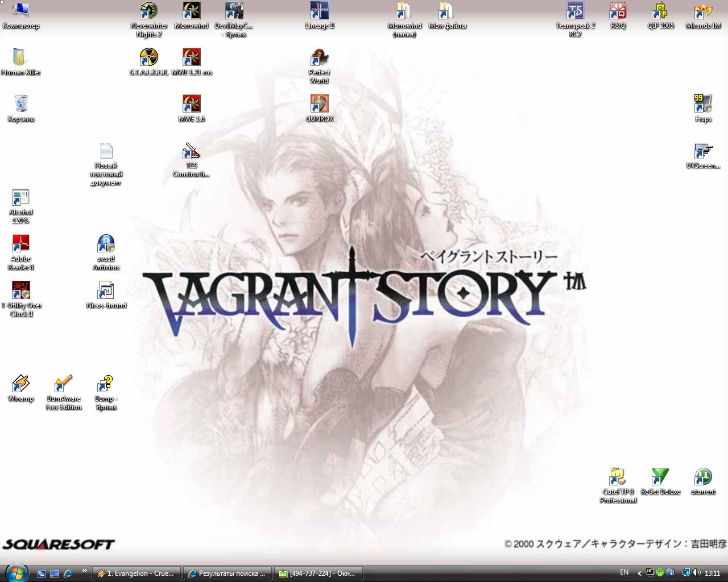Open the Human Killer folder

point(20,62)
